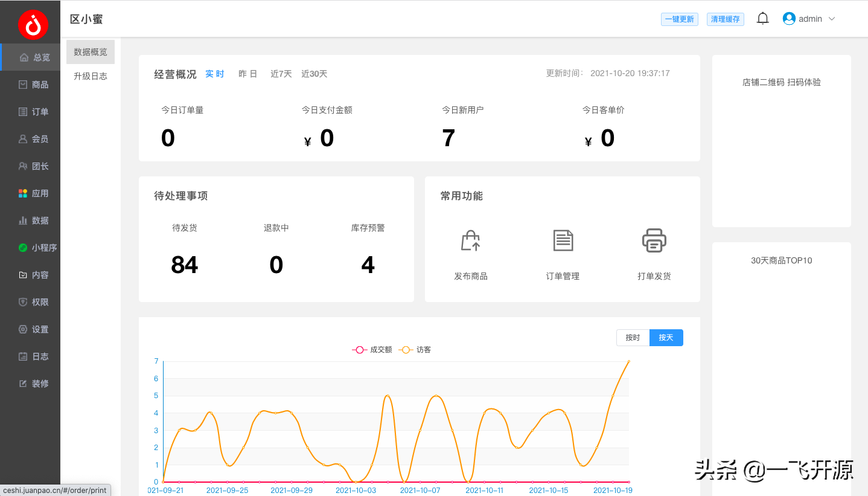Click the 店铺二维码 扫码体验 panel title
The width and height of the screenshot is (868, 496).
(x=782, y=82)
